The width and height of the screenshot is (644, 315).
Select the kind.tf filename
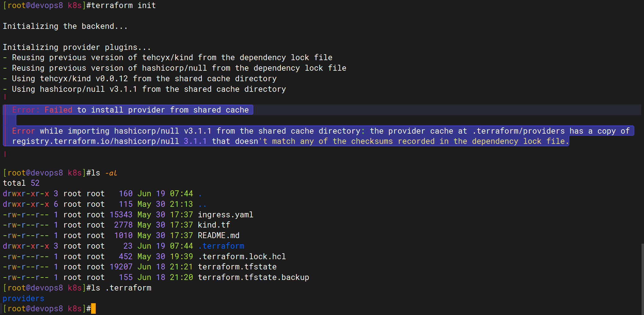[x=214, y=225]
